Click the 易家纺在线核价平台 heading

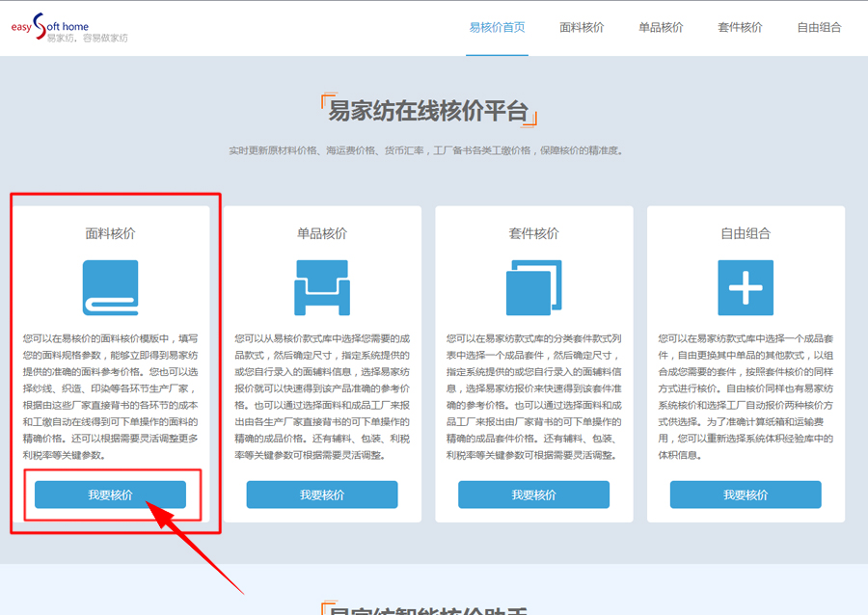[428, 111]
